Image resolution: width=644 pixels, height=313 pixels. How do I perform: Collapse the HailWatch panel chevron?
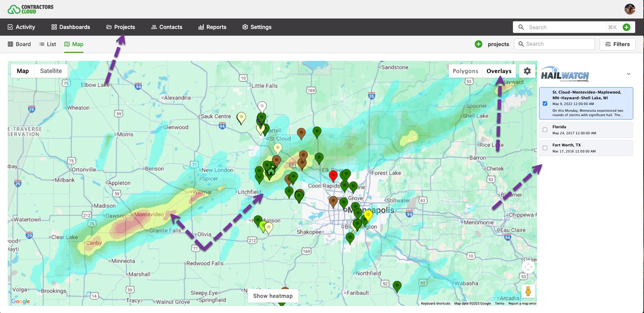point(629,74)
